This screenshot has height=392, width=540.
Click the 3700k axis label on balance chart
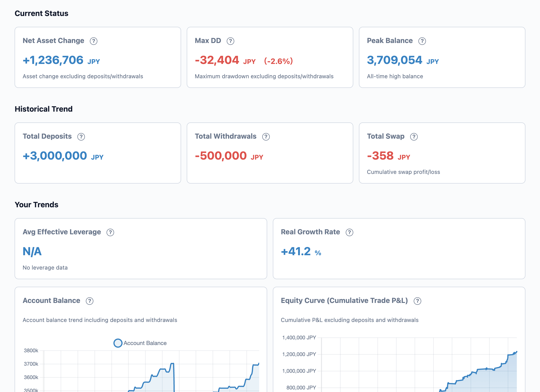[31, 364]
